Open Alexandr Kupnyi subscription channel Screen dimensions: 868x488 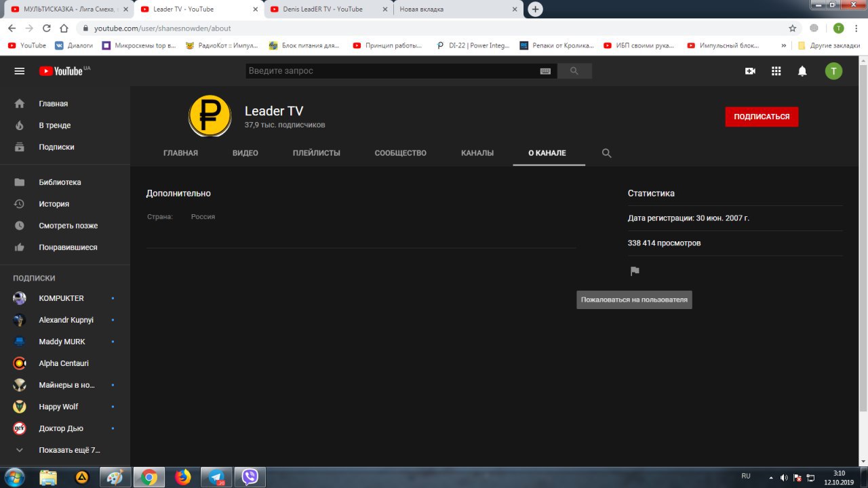coord(65,320)
